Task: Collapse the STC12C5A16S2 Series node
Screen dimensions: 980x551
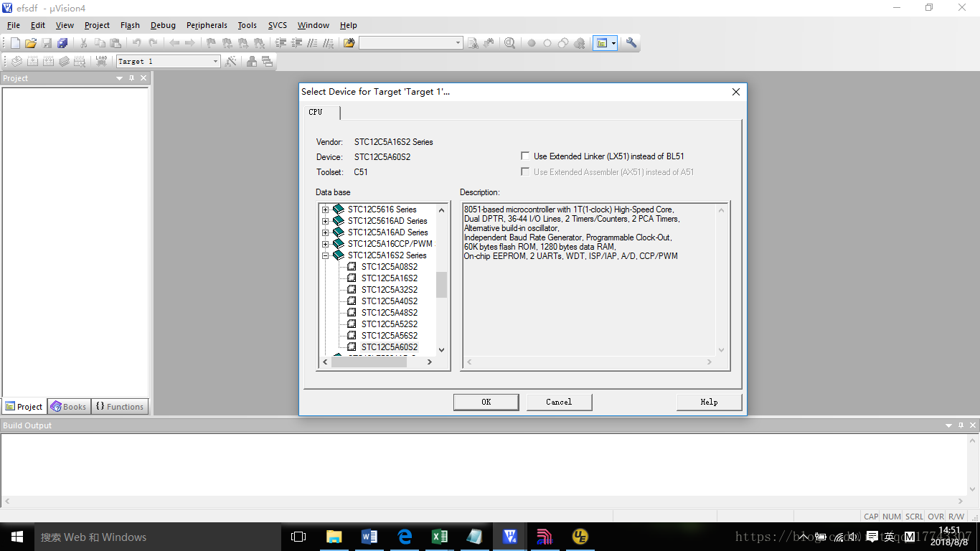Action: 325,255
